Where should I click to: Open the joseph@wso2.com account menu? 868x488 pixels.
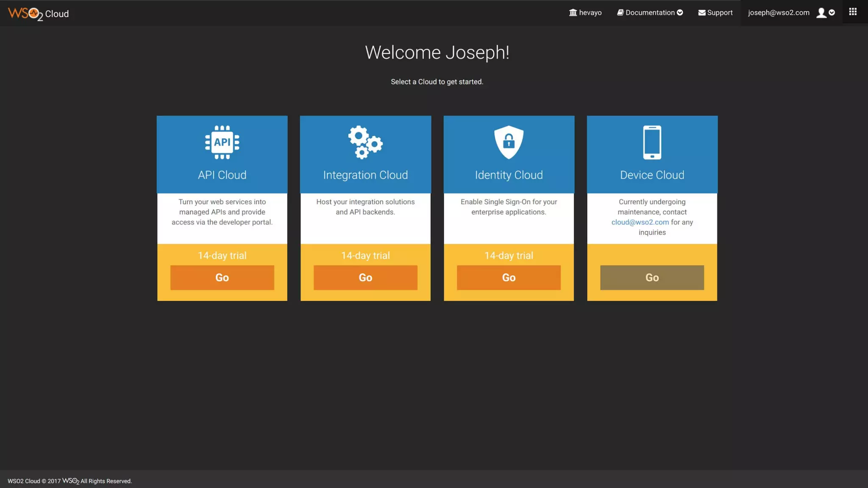tap(779, 13)
